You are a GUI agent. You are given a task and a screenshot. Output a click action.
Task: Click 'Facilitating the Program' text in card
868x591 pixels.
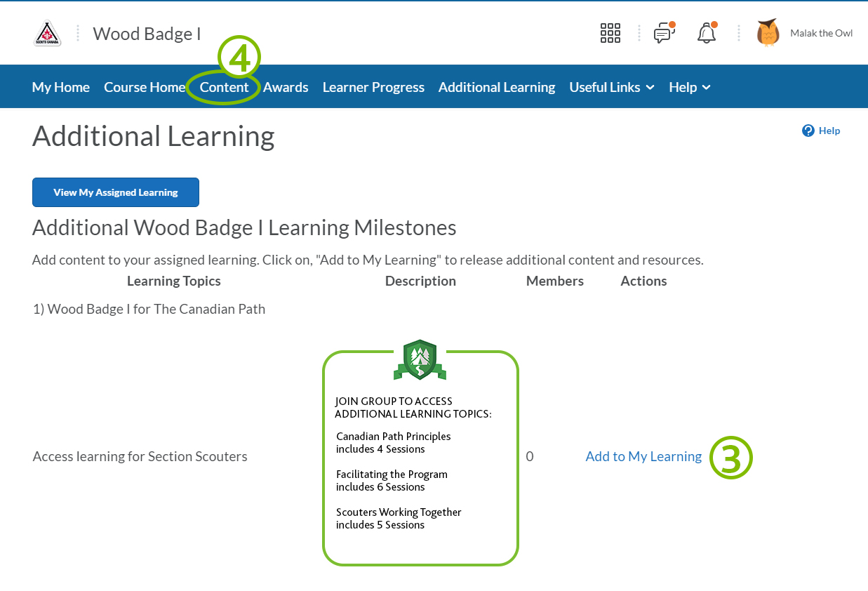pos(392,474)
